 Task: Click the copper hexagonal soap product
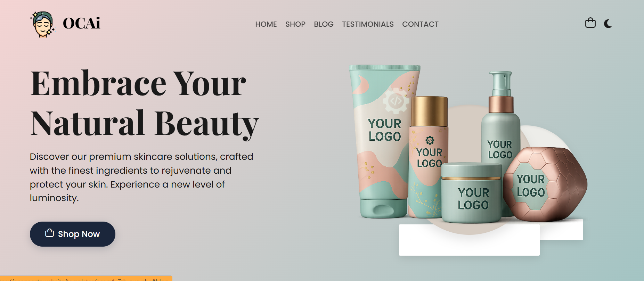(545, 184)
